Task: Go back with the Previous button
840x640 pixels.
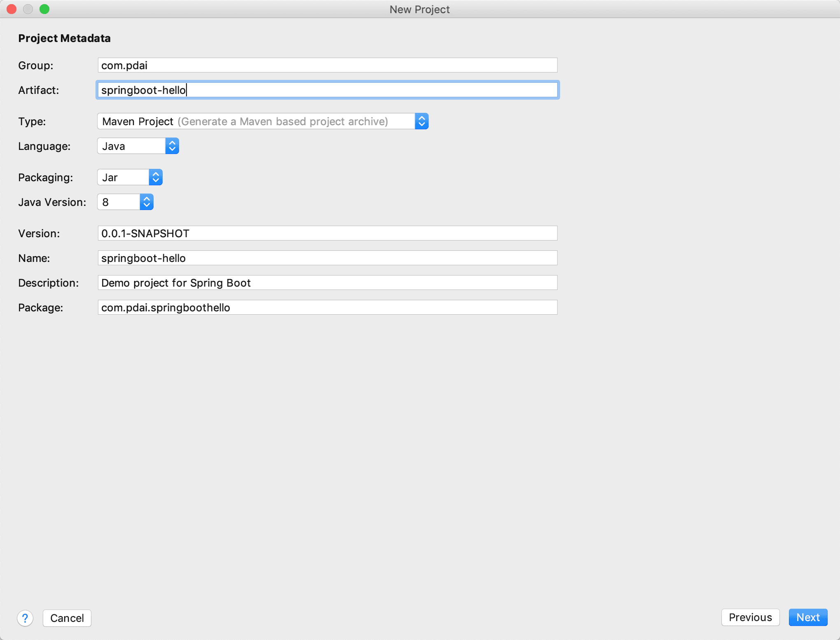Action: [750, 617]
